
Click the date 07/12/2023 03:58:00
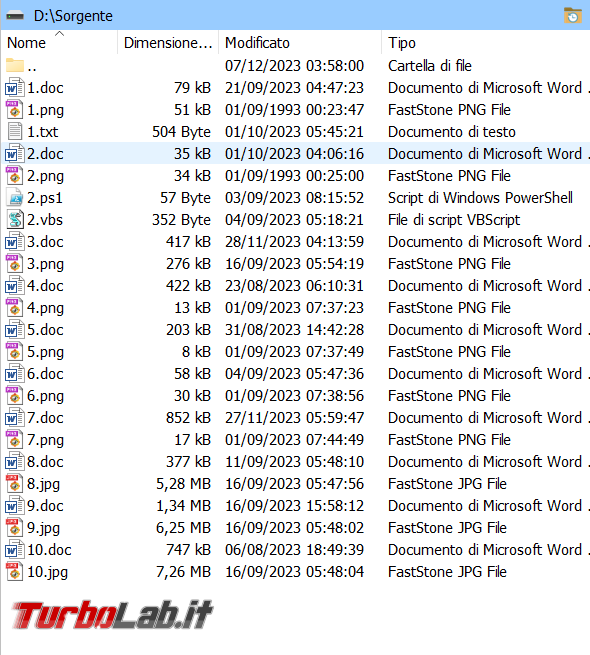tap(294, 66)
